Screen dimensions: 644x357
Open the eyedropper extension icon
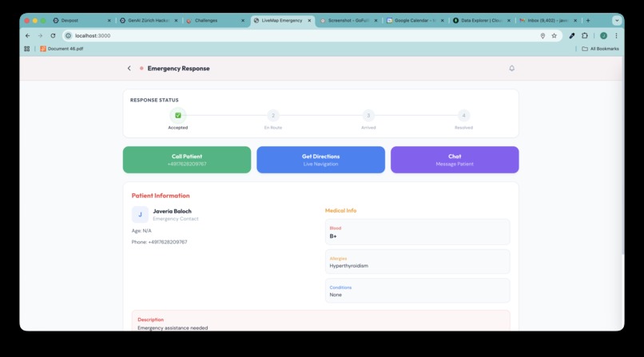tap(572, 36)
